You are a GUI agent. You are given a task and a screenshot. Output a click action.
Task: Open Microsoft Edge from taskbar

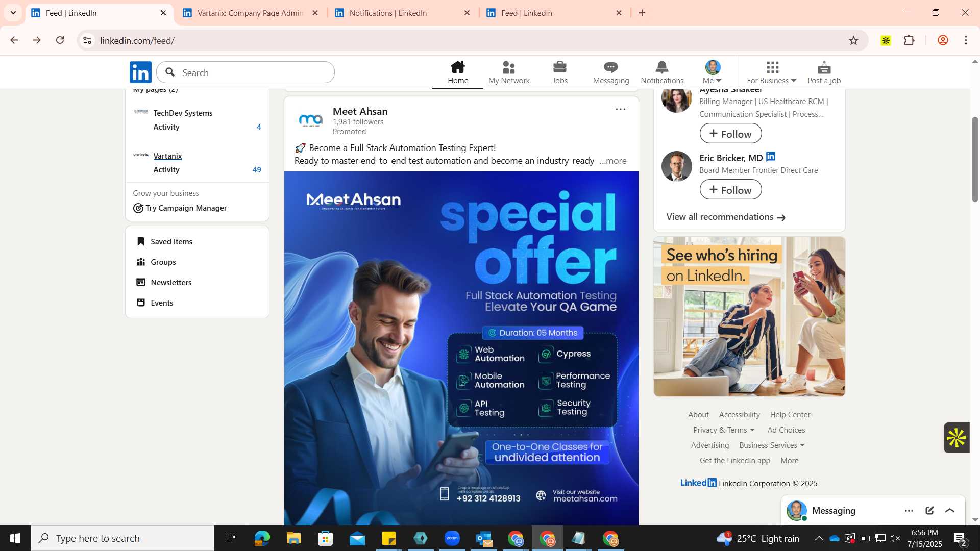tap(262, 538)
